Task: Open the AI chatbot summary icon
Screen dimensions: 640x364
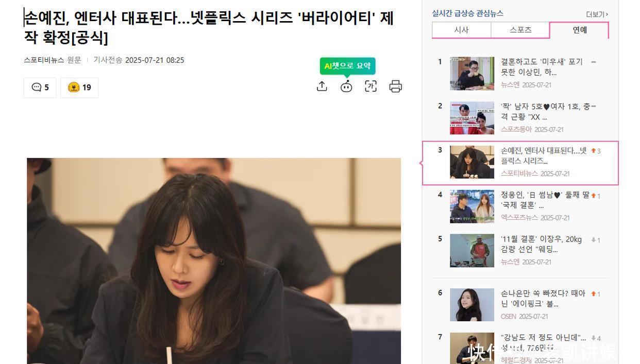Action: pos(346,86)
